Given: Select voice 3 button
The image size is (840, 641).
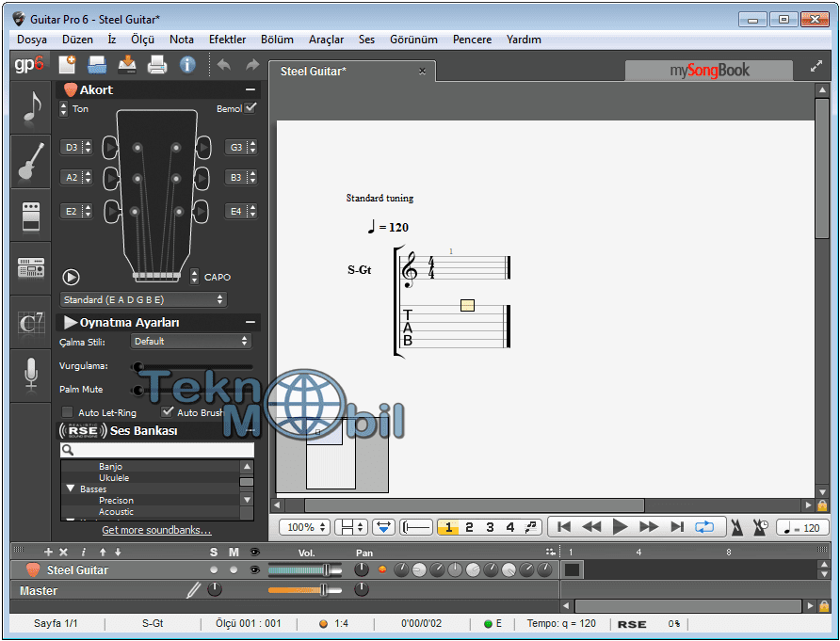Looking at the screenshot, I should coord(490,527).
